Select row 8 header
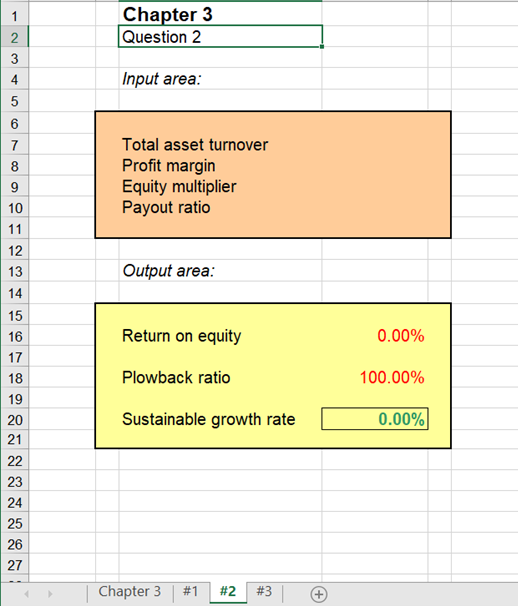This screenshot has width=518, height=606. (14, 166)
